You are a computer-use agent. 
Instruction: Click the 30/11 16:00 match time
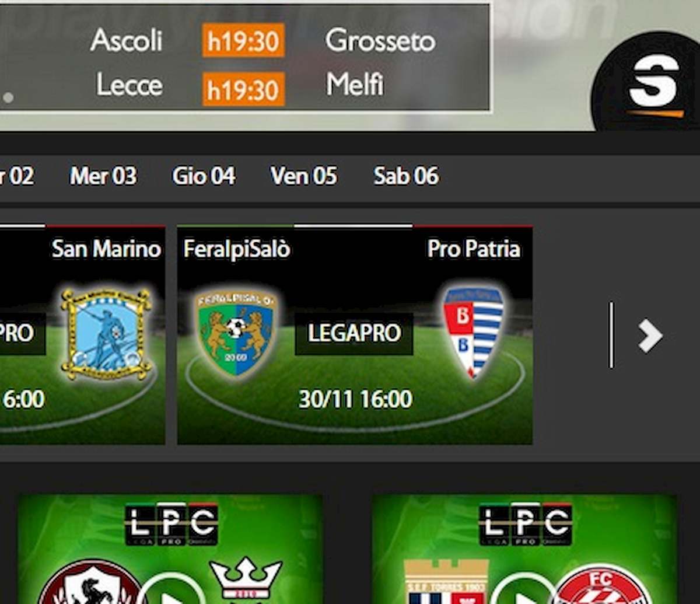tap(355, 399)
